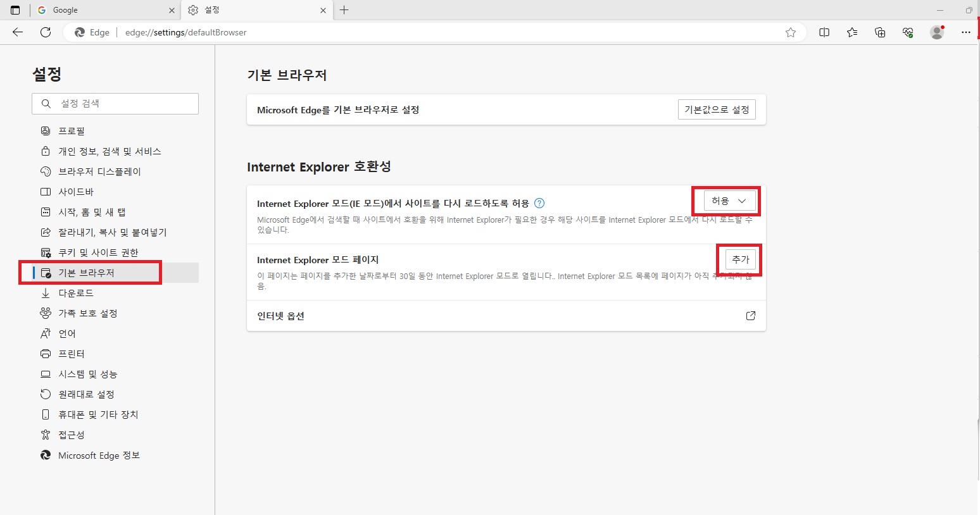
Task: Click 추가 to add IE mode page
Action: (x=741, y=259)
